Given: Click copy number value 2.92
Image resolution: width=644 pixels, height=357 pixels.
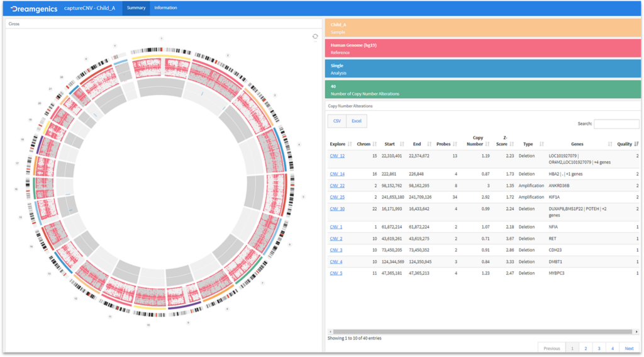Looking at the screenshot, I should (485, 197).
